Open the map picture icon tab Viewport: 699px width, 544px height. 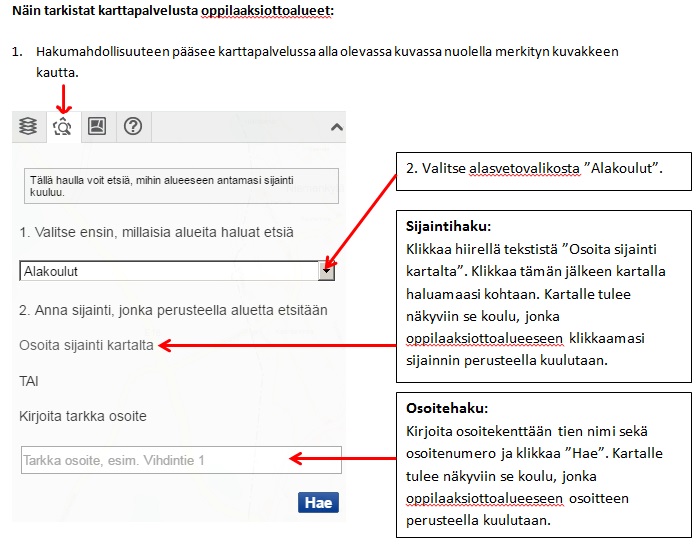click(x=97, y=127)
